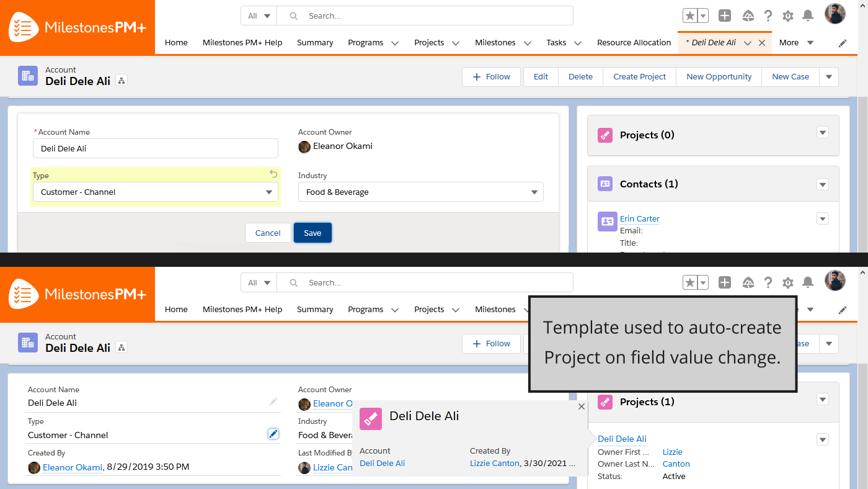This screenshot has height=489, width=868.
Task: Open Eleanor Okami link under Created By
Action: (73, 467)
